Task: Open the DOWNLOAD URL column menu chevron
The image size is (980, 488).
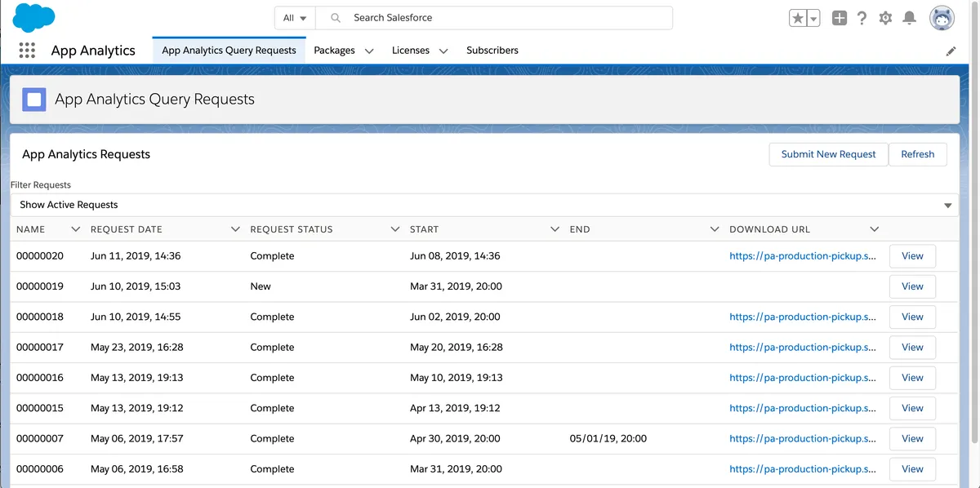Action: tap(875, 229)
